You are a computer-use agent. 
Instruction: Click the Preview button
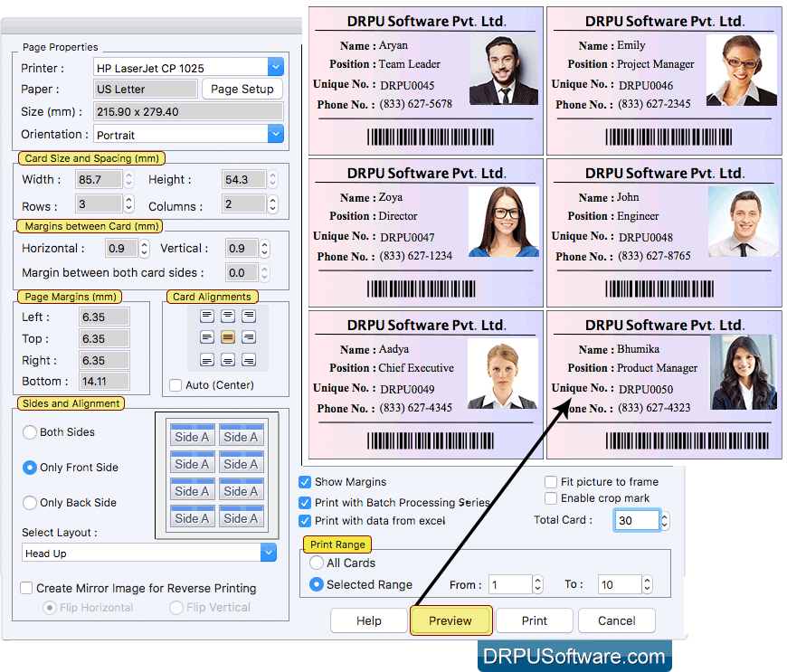click(x=450, y=620)
